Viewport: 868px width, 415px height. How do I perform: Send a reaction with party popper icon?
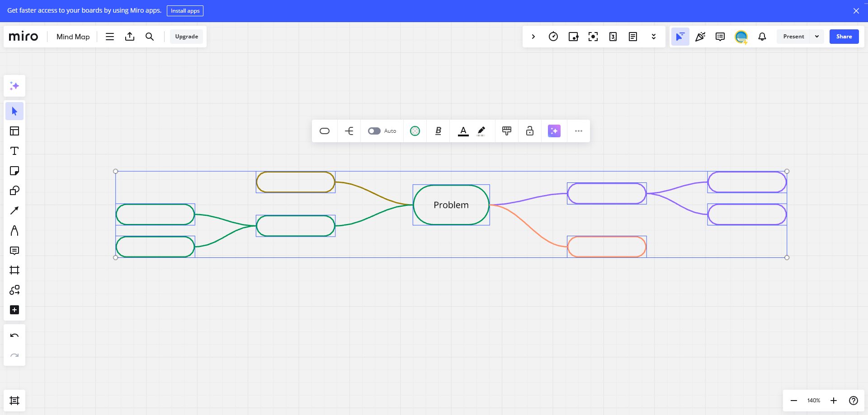(700, 37)
